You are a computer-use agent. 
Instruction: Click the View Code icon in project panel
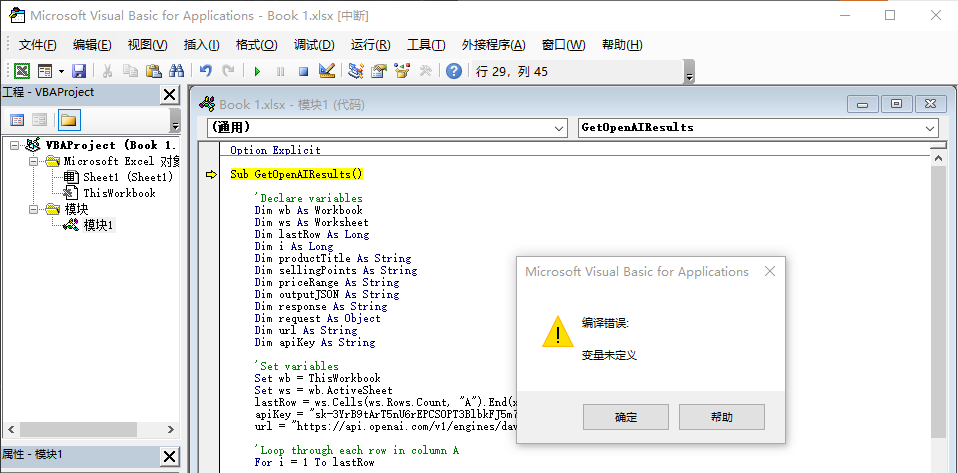click(17, 120)
